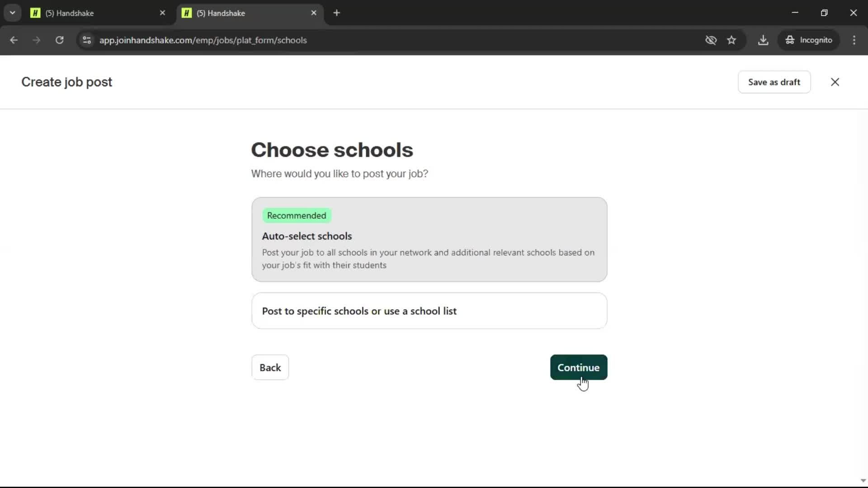Image resolution: width=868 pixels, height=488 pixels.
Task: Click the Choose schools heading
Action: pos(332,150)
